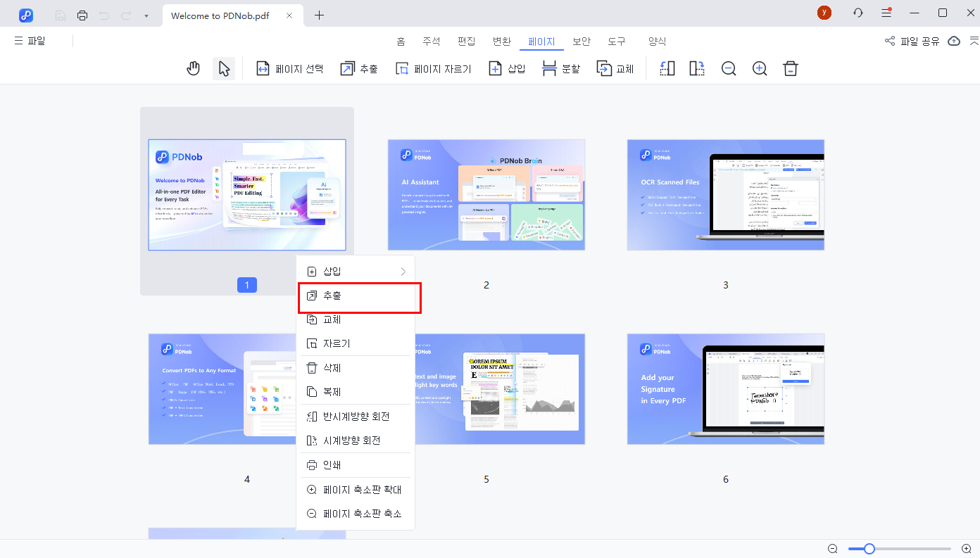Open the quick access toolbar dropdown arrow
The image size is (980, 558).
(x=146, y=15)
